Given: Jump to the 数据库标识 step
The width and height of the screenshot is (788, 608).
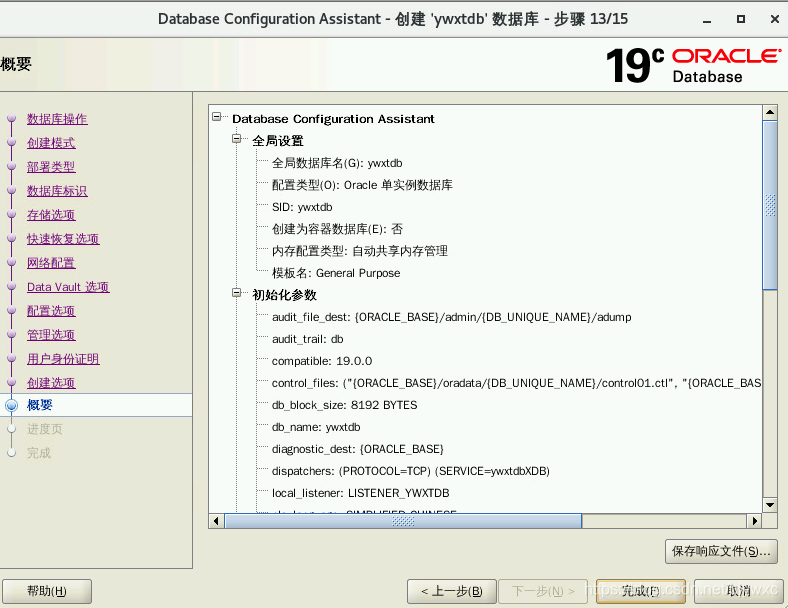Looking at the screenshot, I should (x=57, y=191).
